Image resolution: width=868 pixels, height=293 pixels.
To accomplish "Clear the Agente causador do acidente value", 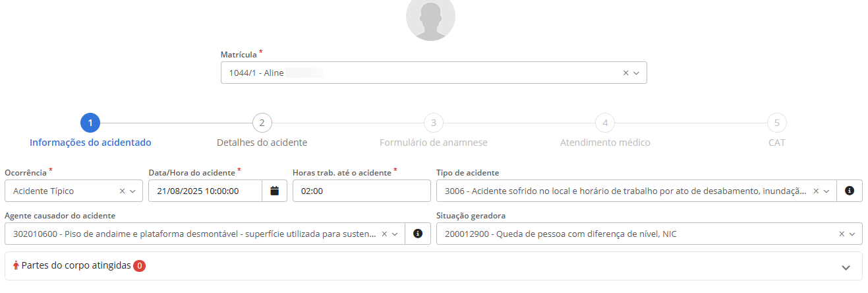I will [384, 234].
